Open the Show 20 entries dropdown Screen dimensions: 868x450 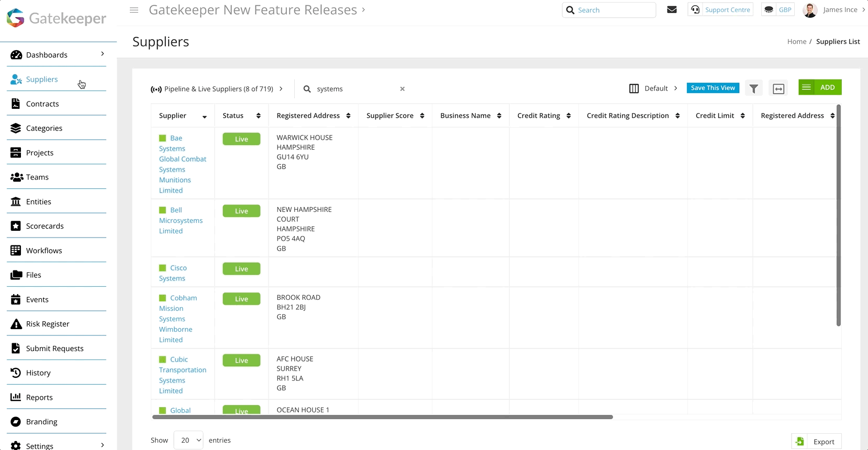[188, 440]
